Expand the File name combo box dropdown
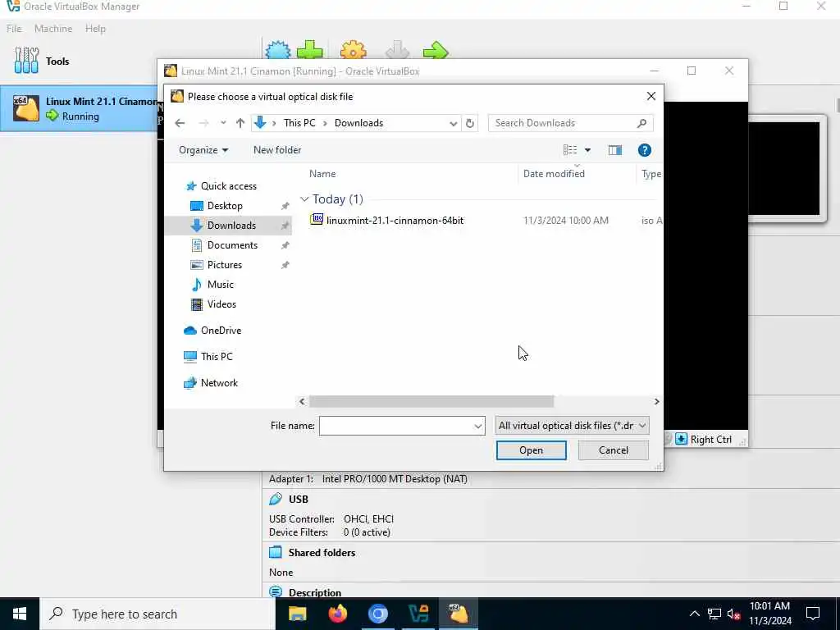The image size is (840, 630). pos(478,426)
